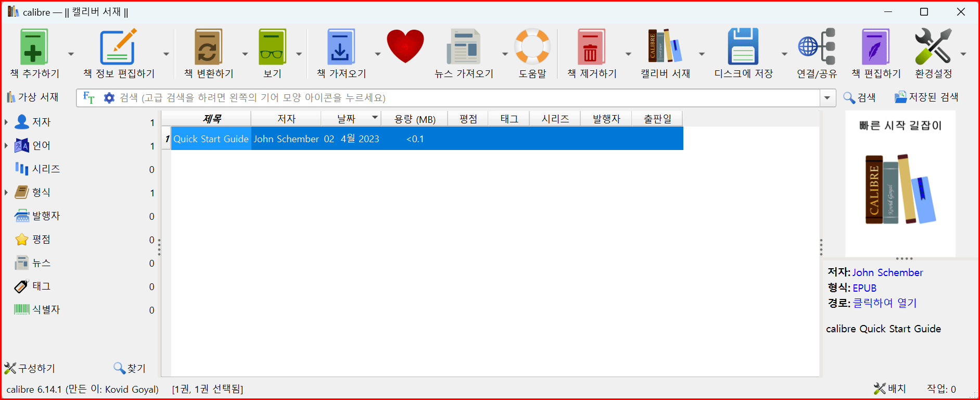Sort by 출판일 published column header
The image size is (980, 400).
pos(657,119)
